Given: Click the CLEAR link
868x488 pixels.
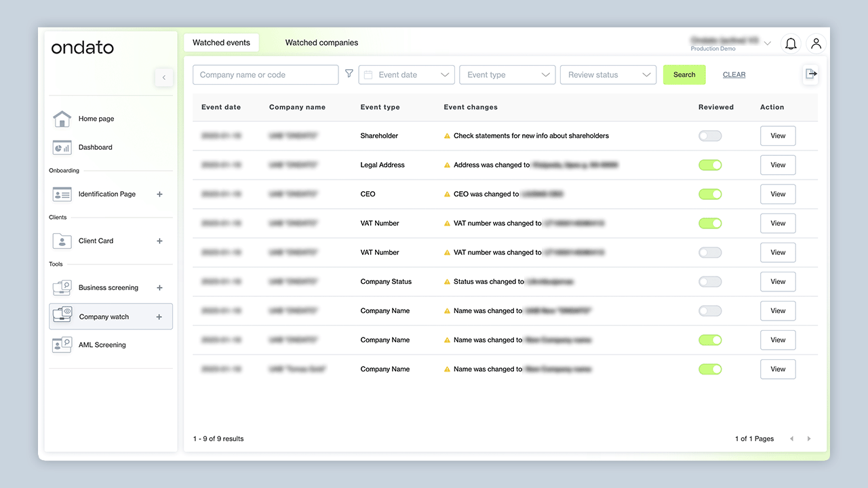Looking at the screenshot, I should point(734,75).
